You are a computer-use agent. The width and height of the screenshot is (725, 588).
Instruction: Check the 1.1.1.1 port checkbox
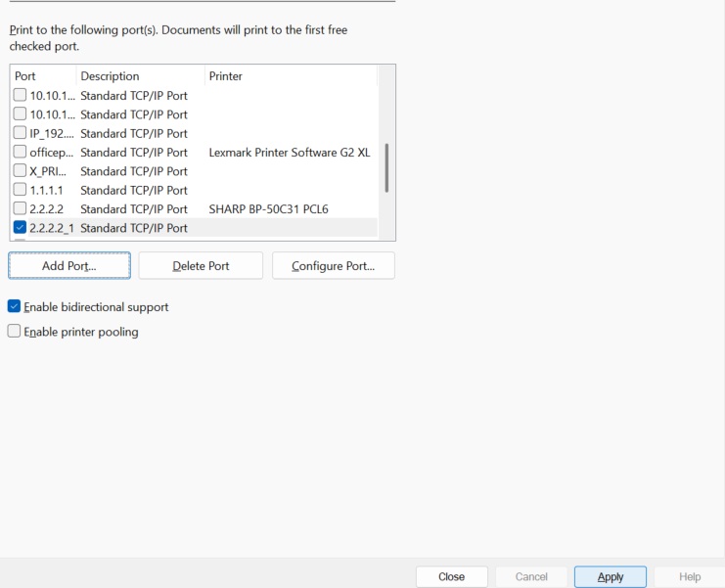click(21, 190)
